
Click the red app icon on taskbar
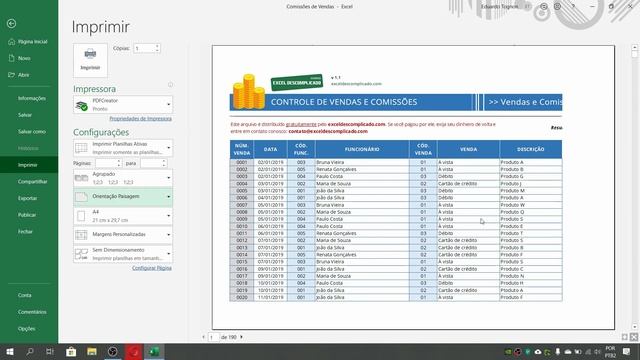(133, 351)
